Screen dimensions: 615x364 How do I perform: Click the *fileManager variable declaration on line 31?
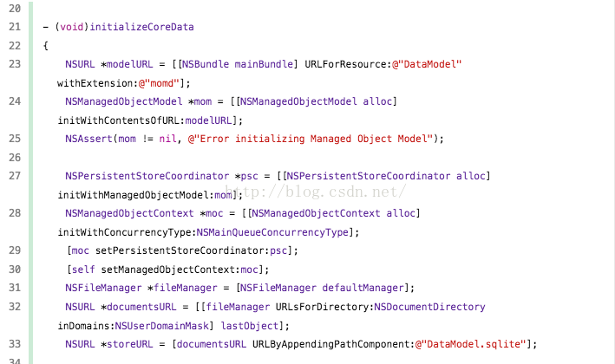click(182, 288)
